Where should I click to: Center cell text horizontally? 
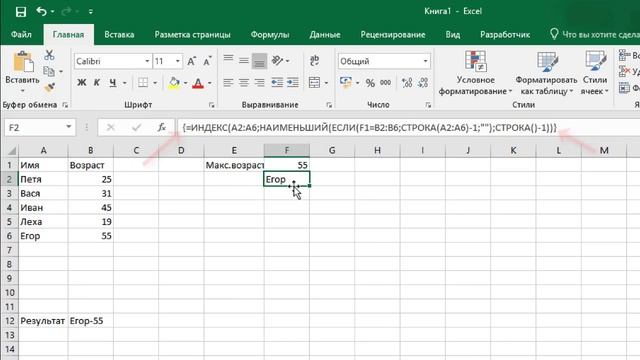tap(244, 83)
